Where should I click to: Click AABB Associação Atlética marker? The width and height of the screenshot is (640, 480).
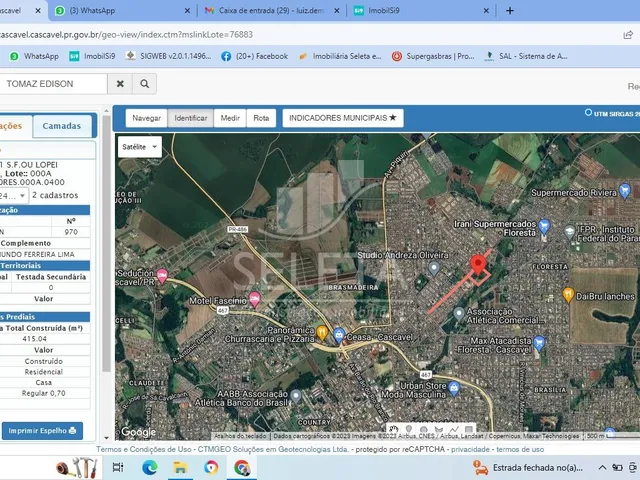point(296,396)
